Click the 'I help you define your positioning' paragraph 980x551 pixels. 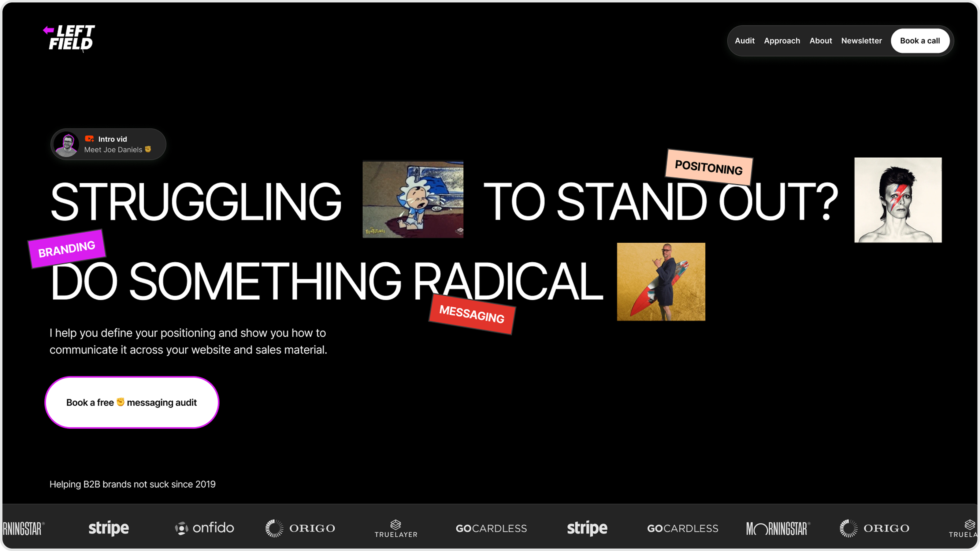pos(188,341)
